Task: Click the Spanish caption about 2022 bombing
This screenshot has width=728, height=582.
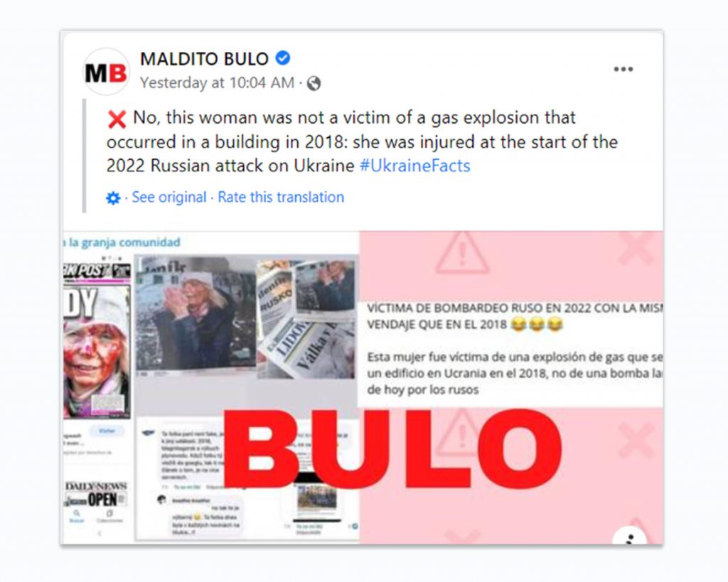Action: click(515, 316)
